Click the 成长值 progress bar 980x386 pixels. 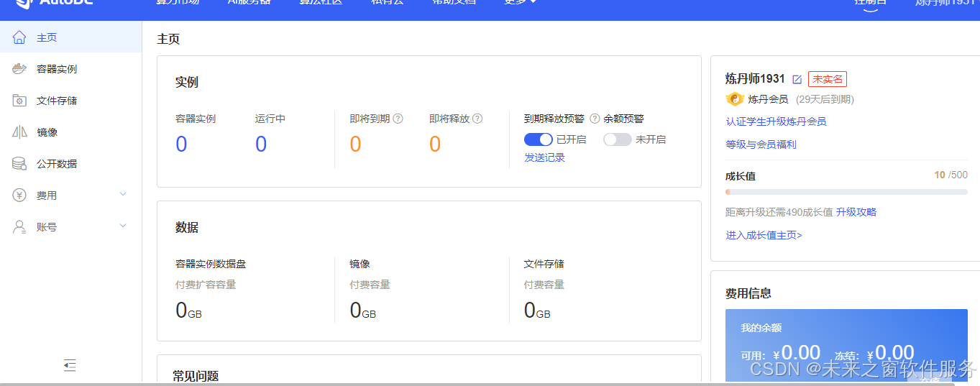click(846, 192)
